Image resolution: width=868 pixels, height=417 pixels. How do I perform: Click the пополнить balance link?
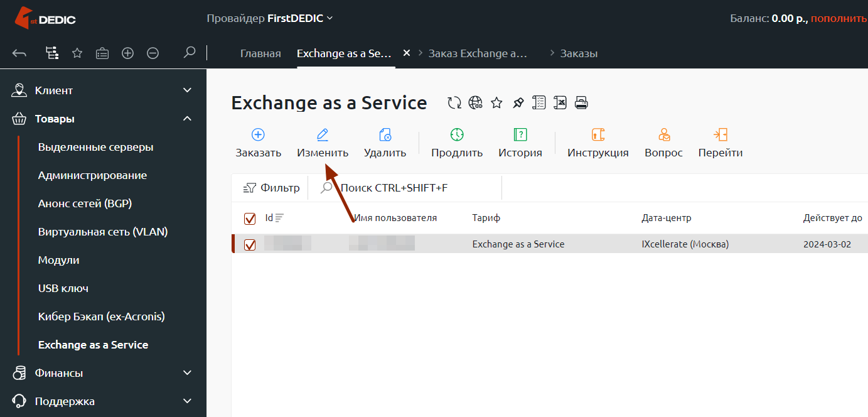(x=839, y=18)
